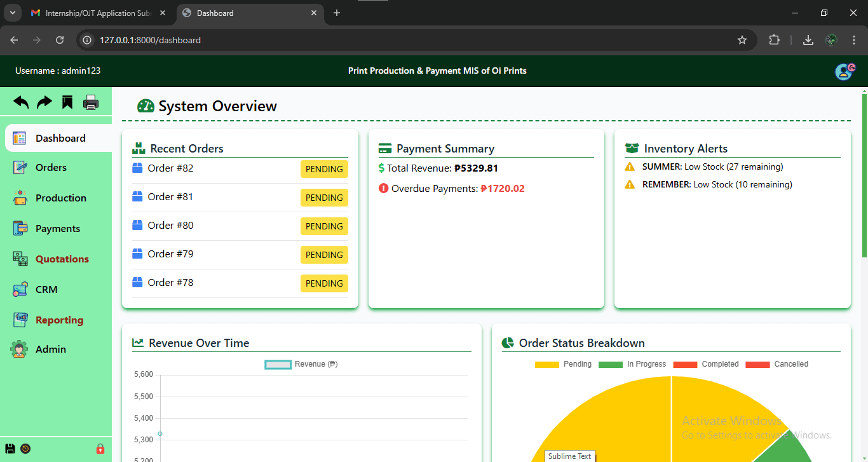Open the Payments section
Viewport: 868px width, 462px height.
pos(58,229)
